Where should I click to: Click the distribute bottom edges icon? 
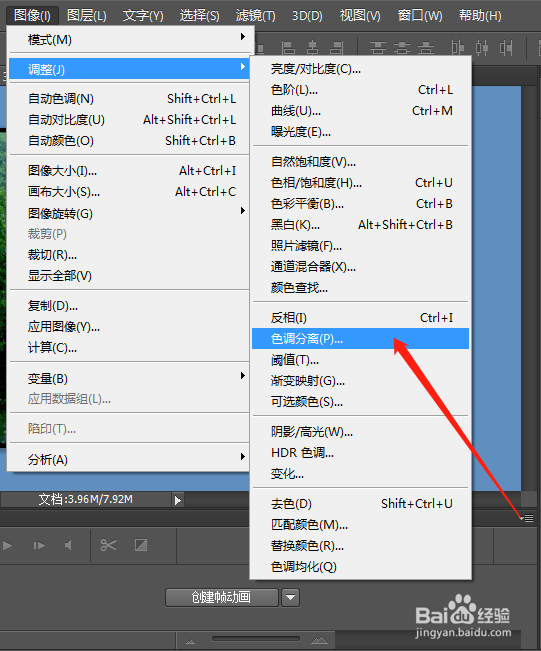(x=426, y=48)
